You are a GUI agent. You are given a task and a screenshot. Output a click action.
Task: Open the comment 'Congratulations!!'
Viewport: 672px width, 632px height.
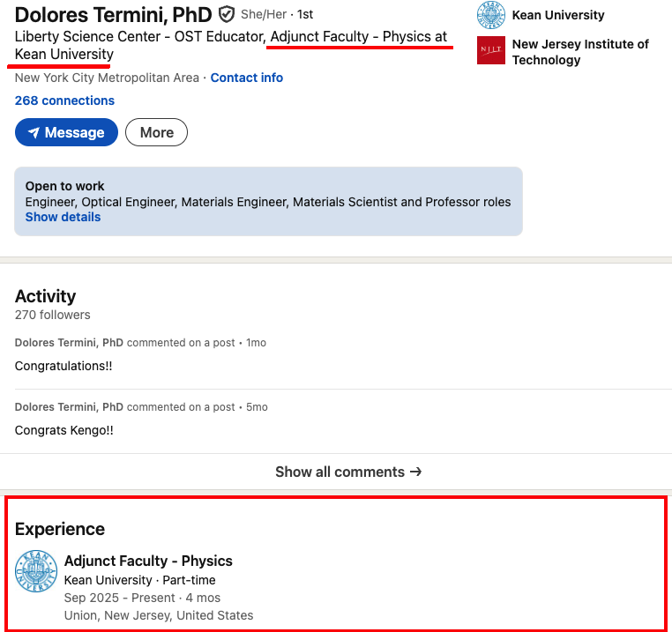[63, 366]
